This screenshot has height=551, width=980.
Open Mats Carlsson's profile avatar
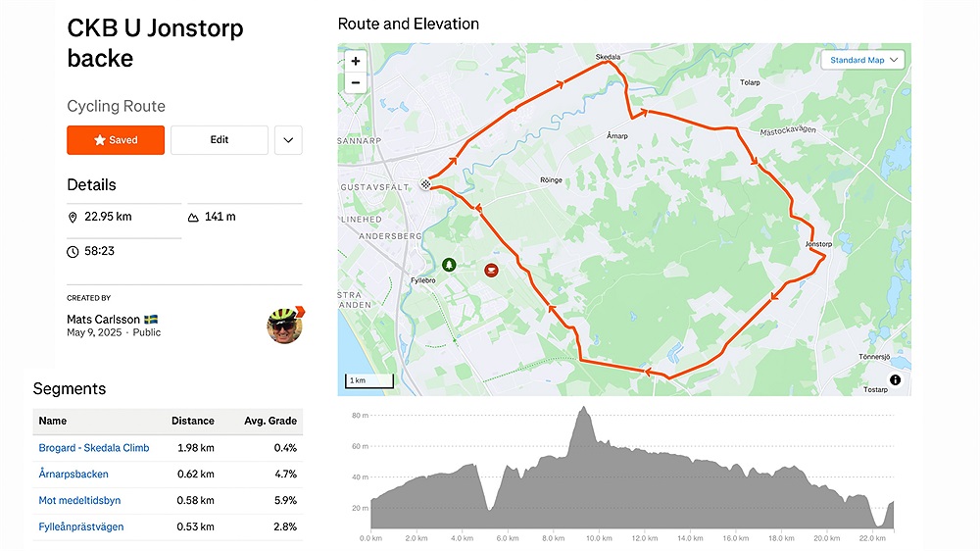tap(285, 325)
